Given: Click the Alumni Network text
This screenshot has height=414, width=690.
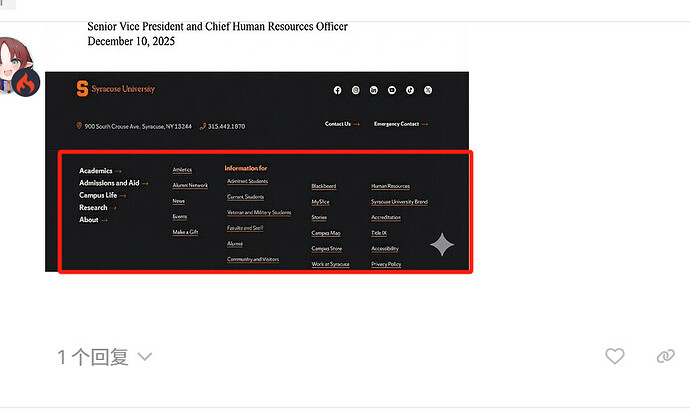Looking at the screenshot, I should coord(190,185).
